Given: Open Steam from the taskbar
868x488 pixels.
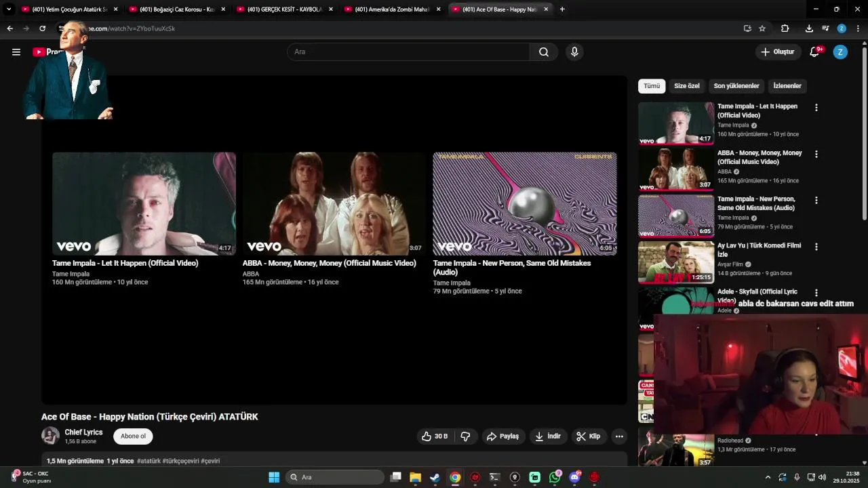Looking at the screenshot, I should tap(435, 477).
